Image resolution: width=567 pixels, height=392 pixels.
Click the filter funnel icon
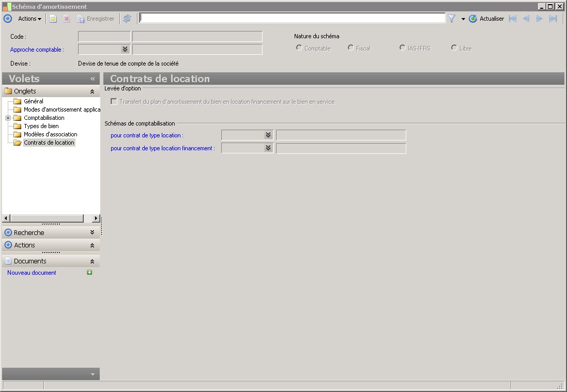click(x=452, y=19)
